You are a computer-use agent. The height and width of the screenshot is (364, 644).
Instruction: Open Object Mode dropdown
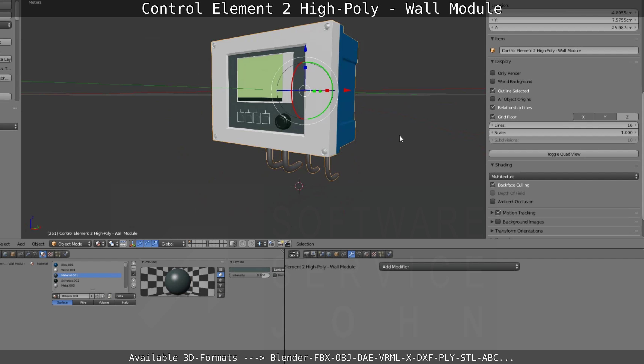click(70, 244)
